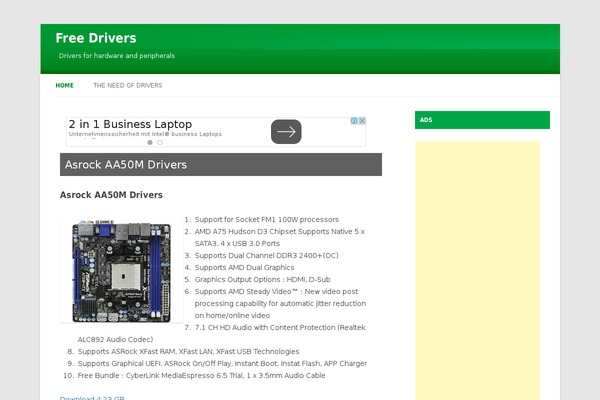Open the Free Drivers site title

96,38
